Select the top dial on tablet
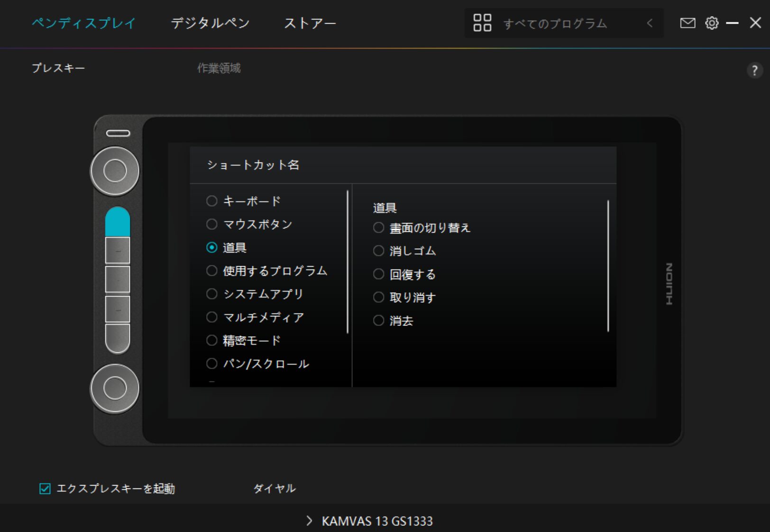This screenshot has width=770, height=532. (115, 171)
